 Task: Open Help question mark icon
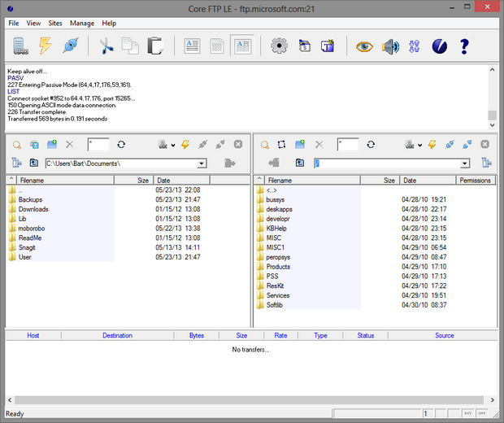[x=464, y=46]
